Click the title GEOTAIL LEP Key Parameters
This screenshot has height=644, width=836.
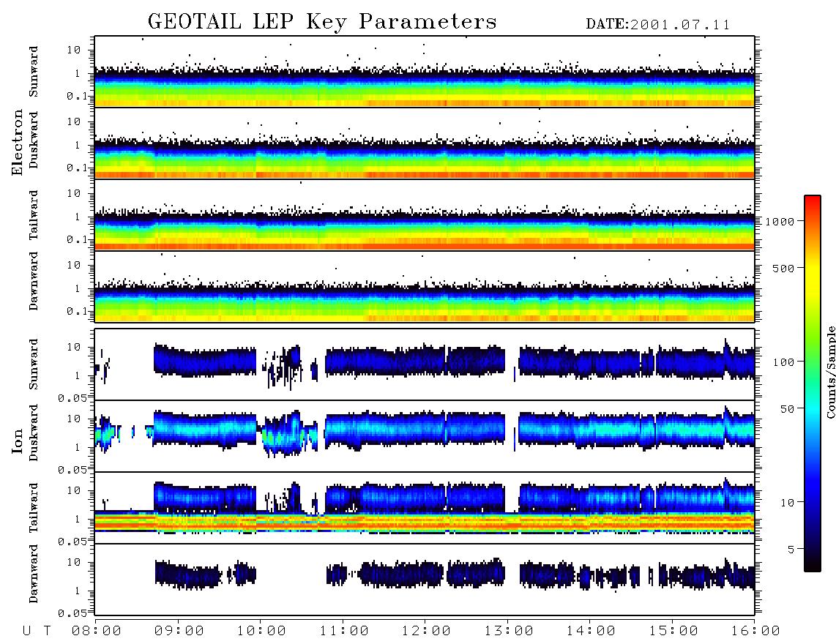322,22
